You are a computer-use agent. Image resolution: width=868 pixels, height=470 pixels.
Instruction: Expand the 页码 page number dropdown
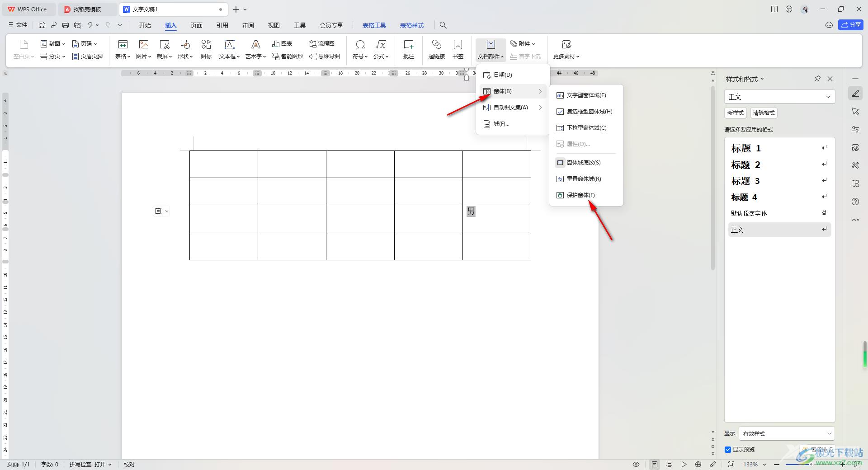coord(85,44)
